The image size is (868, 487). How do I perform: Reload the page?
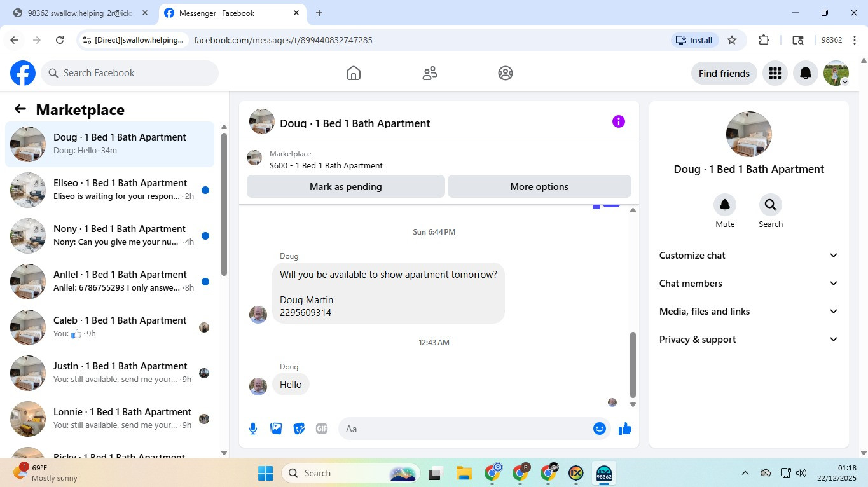click(x=60, y=40)
